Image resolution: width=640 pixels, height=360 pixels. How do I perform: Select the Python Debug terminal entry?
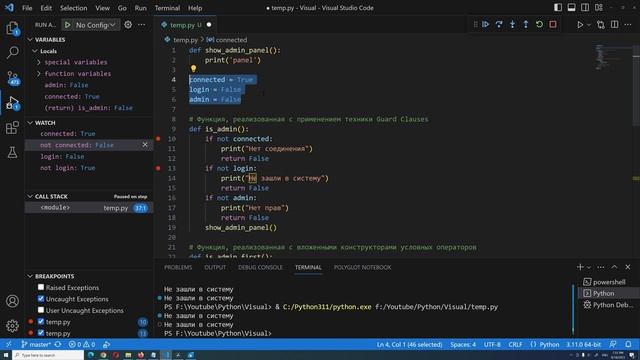[608, 305]
